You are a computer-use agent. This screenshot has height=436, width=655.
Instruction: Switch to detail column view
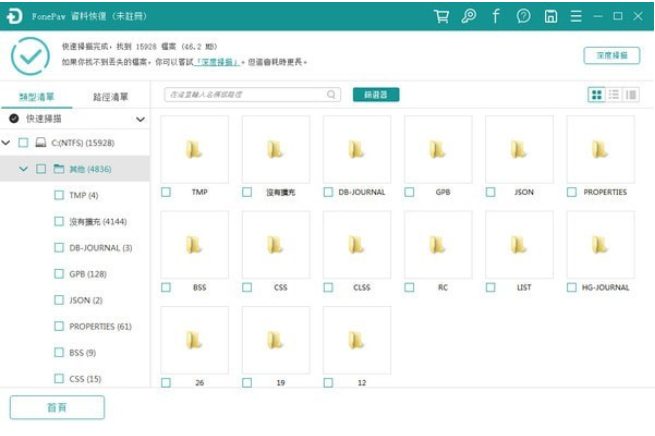pos(631,95)
